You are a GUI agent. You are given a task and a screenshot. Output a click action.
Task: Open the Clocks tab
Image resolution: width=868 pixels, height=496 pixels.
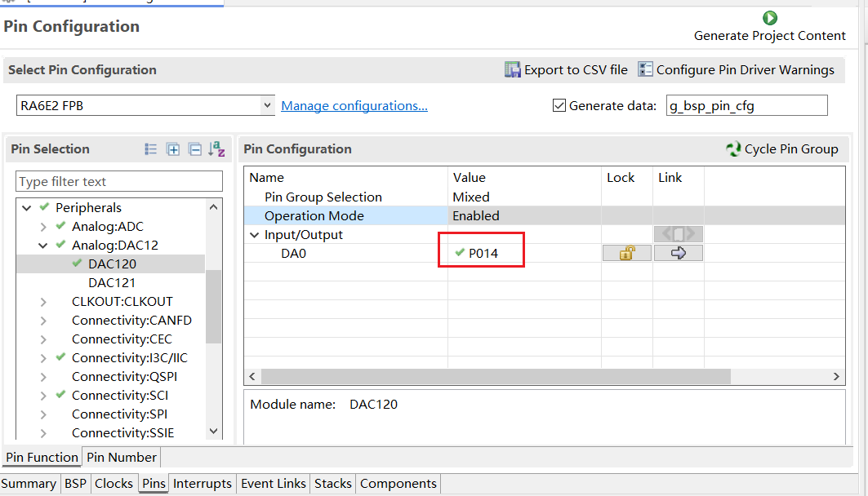[x=114, y=484]
